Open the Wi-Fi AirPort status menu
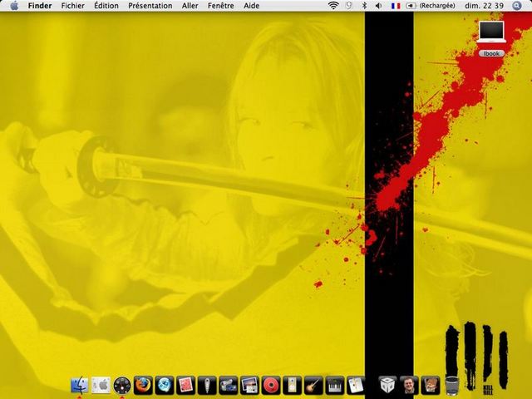Screen dimensions: 532x399 tap(333, 6)
